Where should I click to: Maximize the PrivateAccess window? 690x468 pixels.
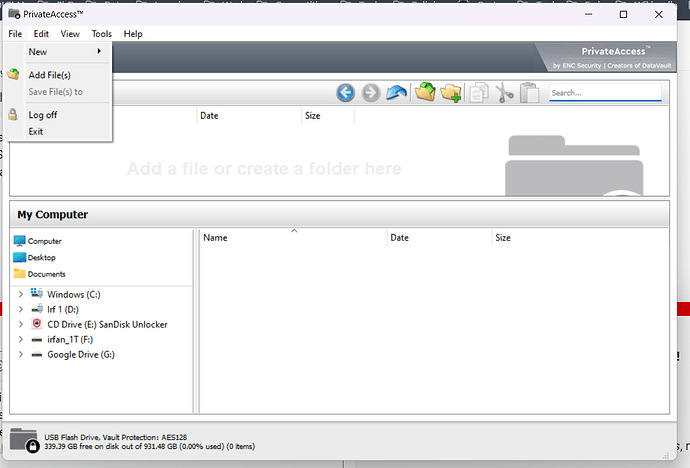(623, 14)
